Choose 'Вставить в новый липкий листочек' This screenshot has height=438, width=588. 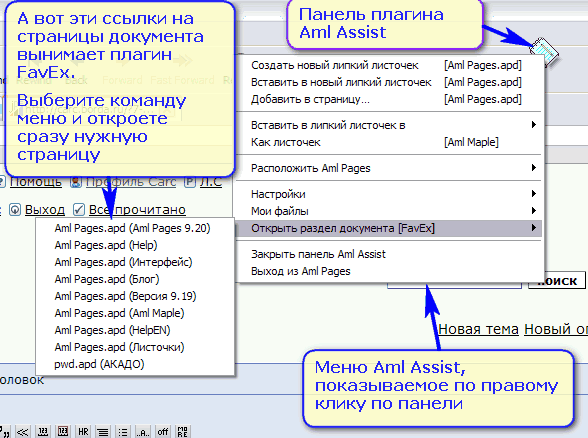pos(388,82)
